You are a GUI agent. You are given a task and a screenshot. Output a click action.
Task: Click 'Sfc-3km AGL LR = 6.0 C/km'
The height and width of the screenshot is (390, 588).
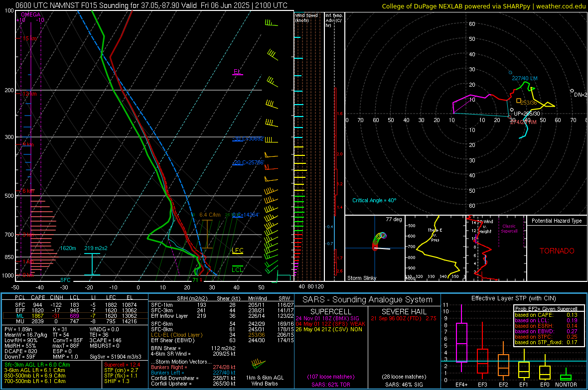coord(37,365)
